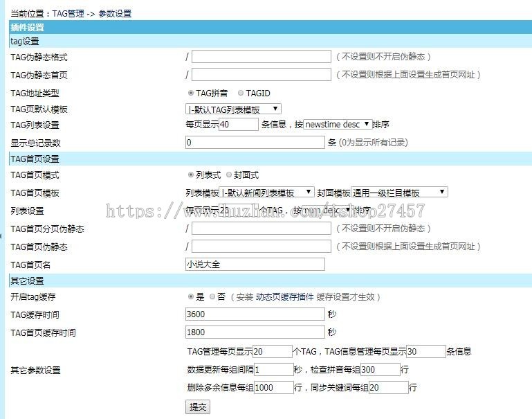Click the 动态页缓存插件 text
Viewport: 532px width, 419px height.
tap(284, 297)
